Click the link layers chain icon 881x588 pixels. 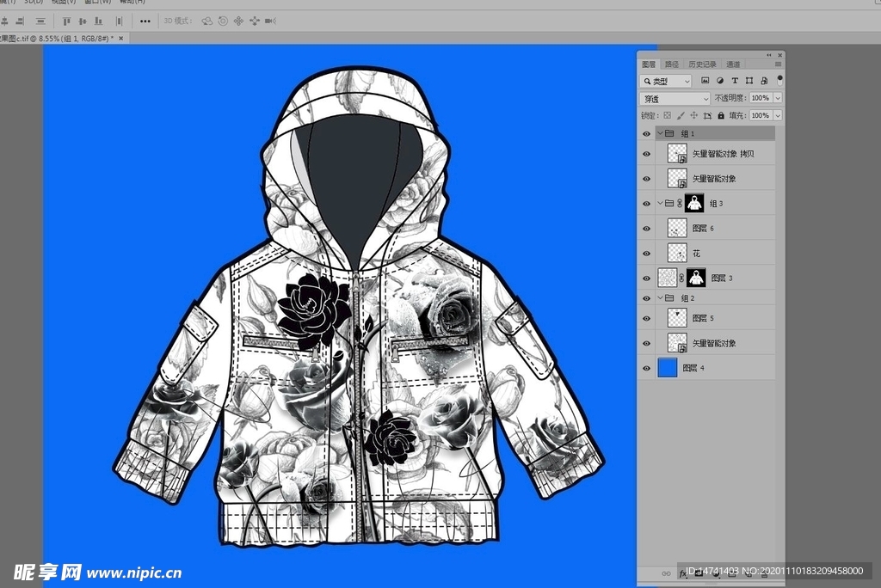tap(665, 573)
